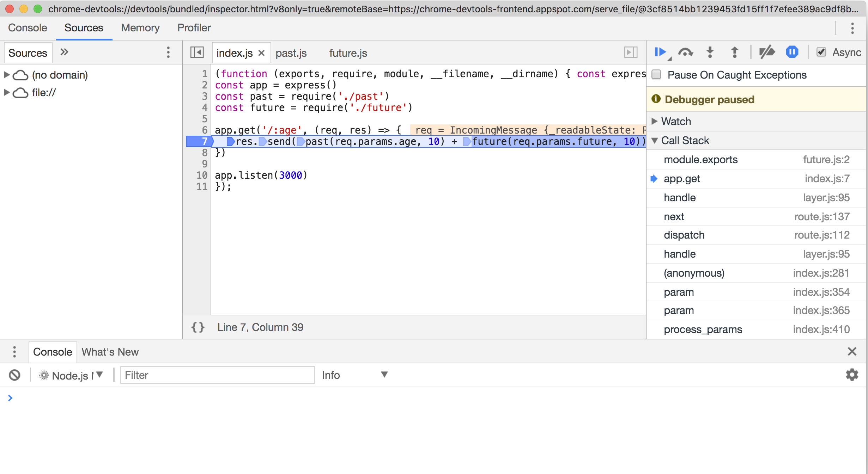Expand the file:// tree node
The width and height of the screenshot is (868, 474).
pyautogui.click(x=6, y=92)
